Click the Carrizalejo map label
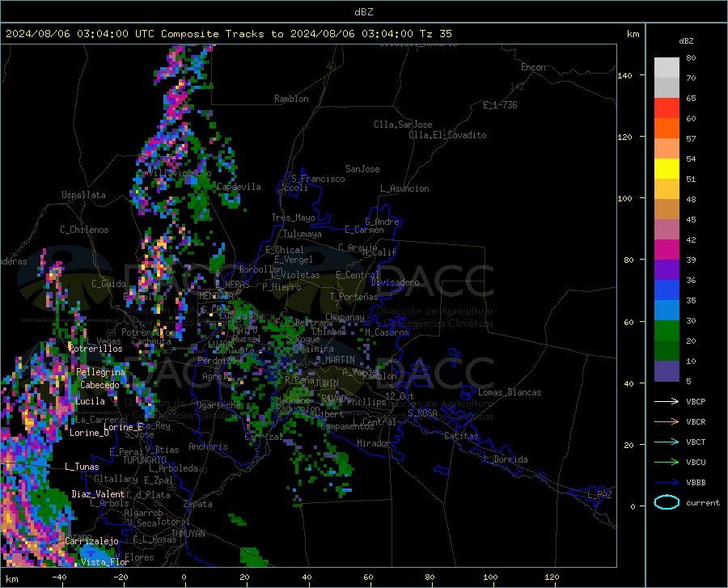The image size is (728, 588). click(91, 541)
